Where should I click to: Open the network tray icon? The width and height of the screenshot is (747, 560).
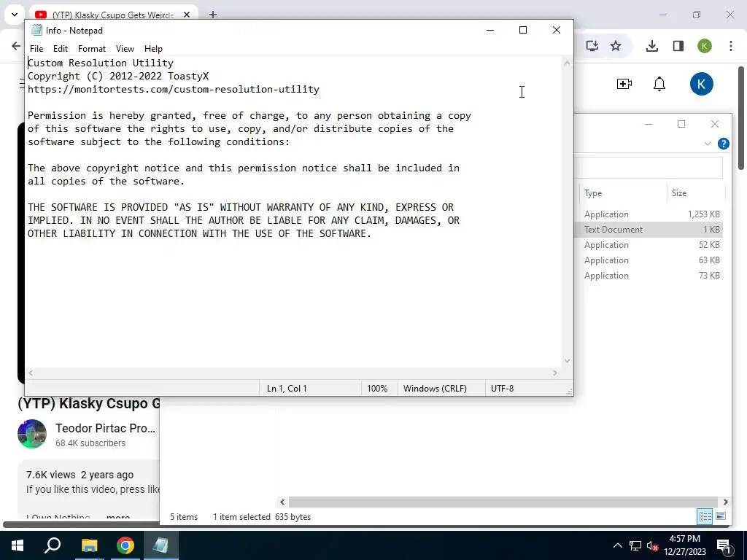pyautogui.click(x=635, y=545)
